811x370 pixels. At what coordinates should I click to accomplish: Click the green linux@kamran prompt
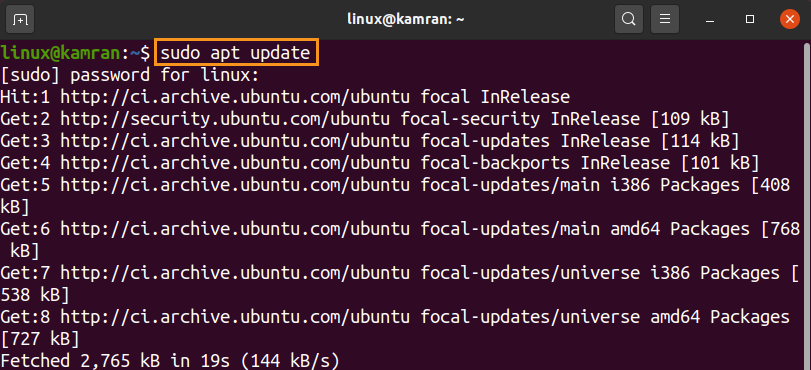click(x=61, y=53)
